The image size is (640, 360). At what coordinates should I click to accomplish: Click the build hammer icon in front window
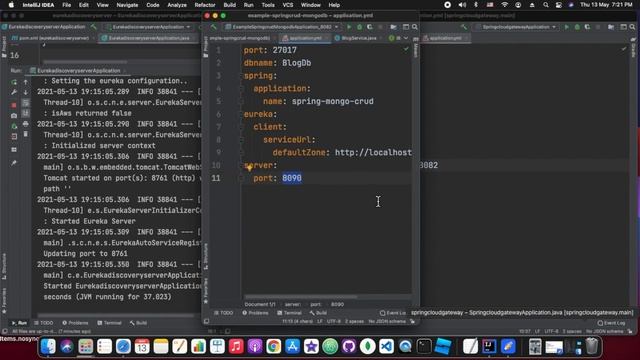[213, 27]
